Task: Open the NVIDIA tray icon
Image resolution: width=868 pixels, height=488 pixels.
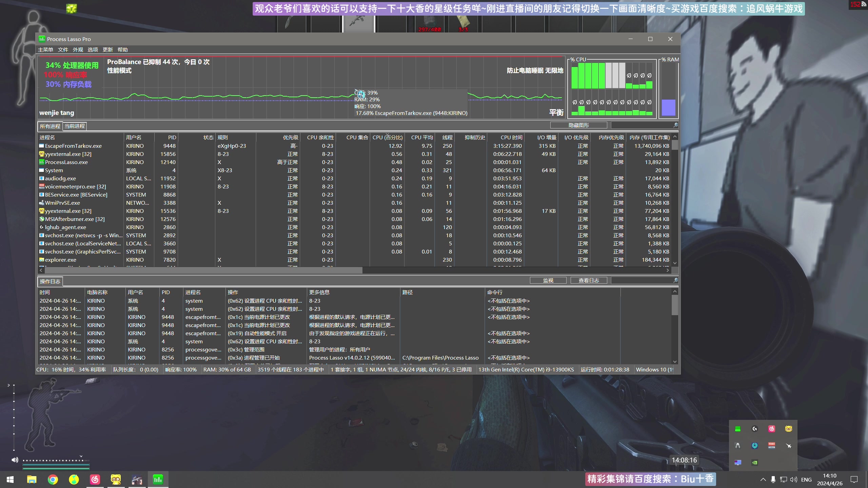Action: pos(755,463)
